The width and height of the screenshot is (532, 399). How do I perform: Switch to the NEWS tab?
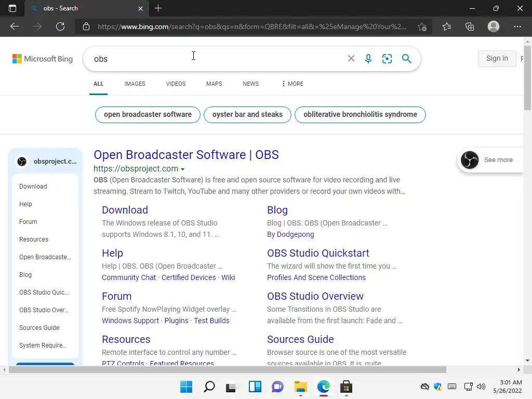[x=251, y=84]
